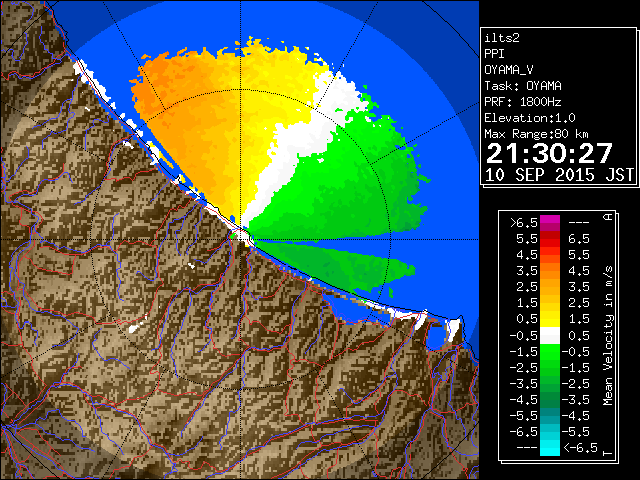The height and width of the screenshot is (480, 640).
Task: Click the 'T' marker at legend bottom
Action: [x=608, y=453]
